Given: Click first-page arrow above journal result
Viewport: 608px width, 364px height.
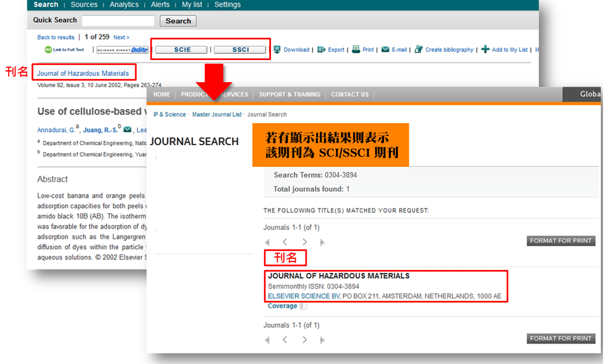Looking at the screenshot, I should coord(267,242).
